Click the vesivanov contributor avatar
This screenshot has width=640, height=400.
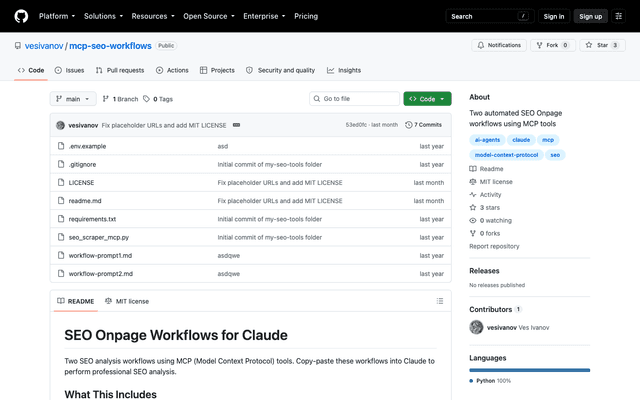476,327
